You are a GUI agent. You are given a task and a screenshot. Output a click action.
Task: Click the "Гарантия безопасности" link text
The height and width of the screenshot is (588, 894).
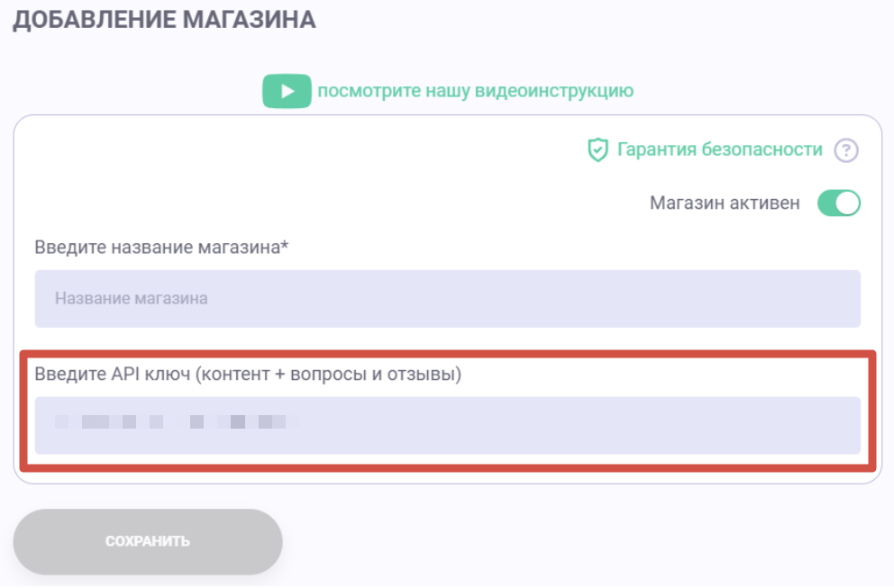pos(719,149)
